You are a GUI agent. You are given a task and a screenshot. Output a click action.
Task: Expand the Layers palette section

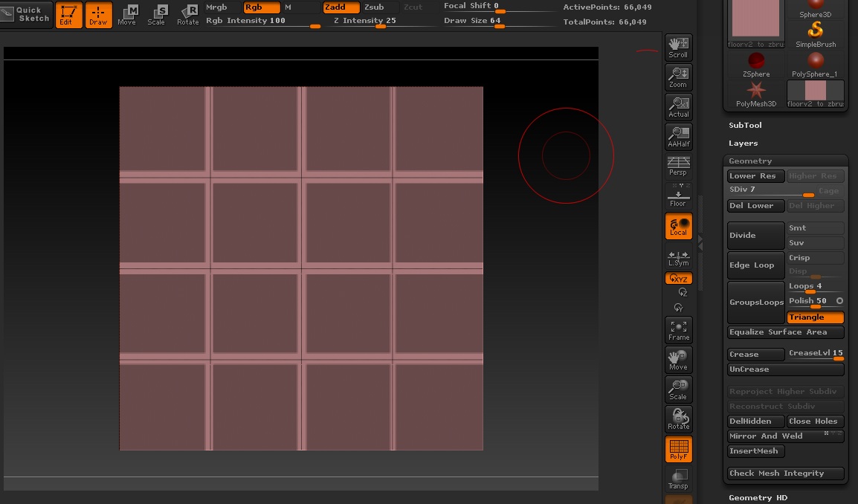pos(743,143)
